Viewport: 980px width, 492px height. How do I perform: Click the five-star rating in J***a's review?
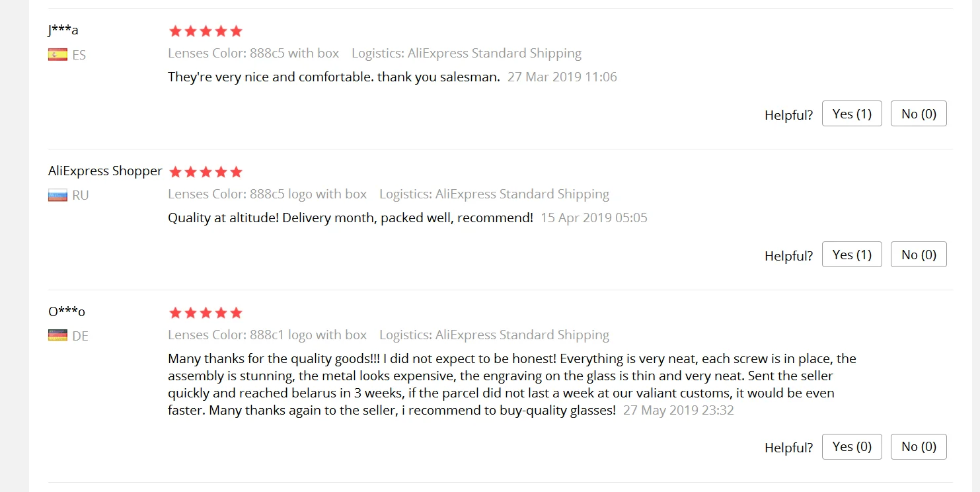tap(206, 31)
